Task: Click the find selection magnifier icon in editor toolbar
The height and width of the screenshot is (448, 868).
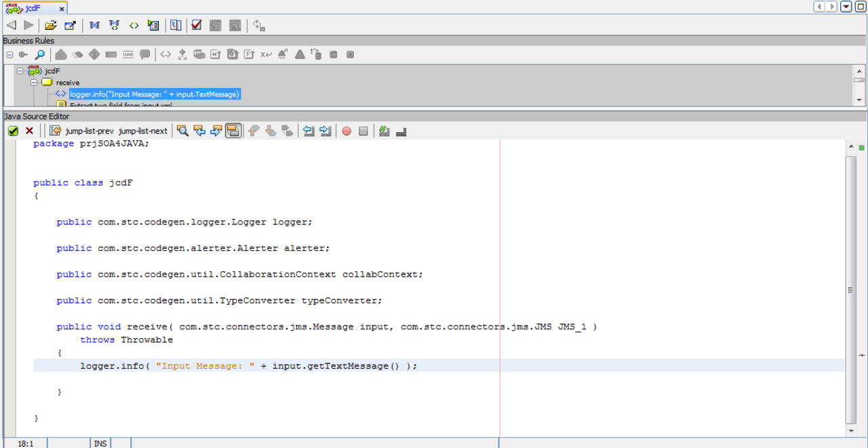Action: coord(182,131)
